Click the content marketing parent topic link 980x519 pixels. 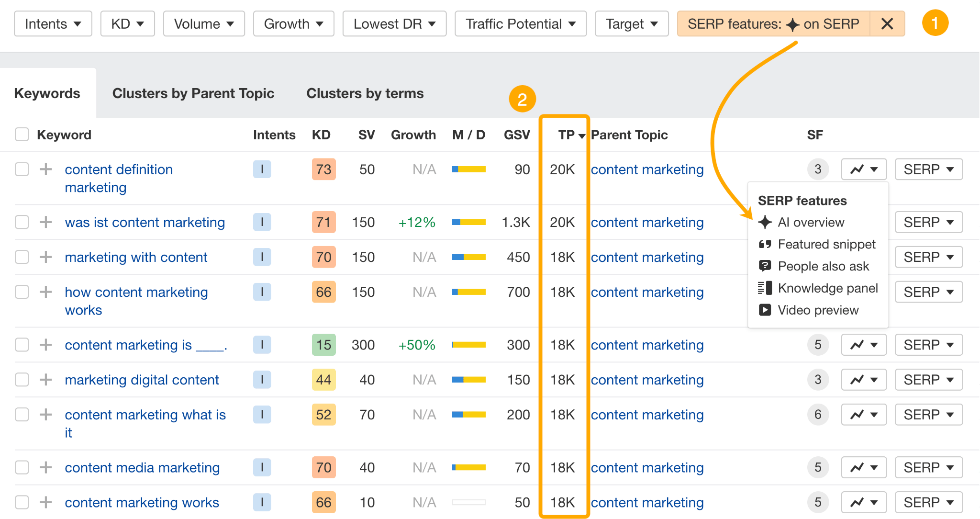point(647,169)
